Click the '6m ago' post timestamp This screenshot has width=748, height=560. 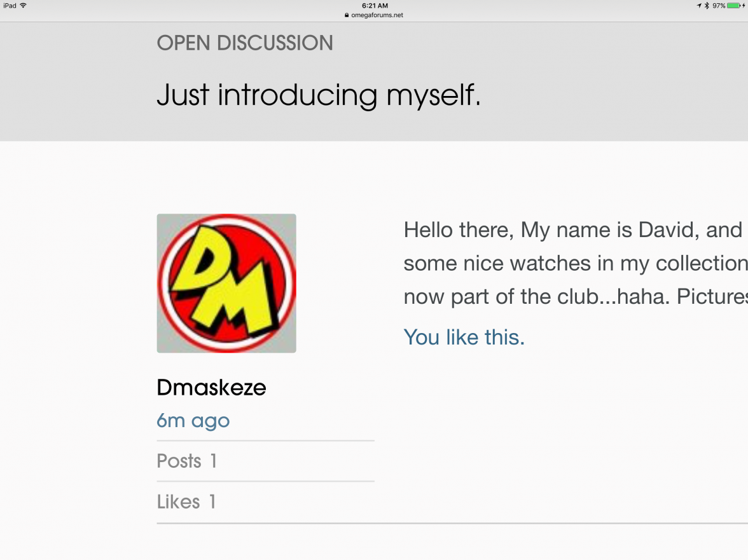pos(193,420)
